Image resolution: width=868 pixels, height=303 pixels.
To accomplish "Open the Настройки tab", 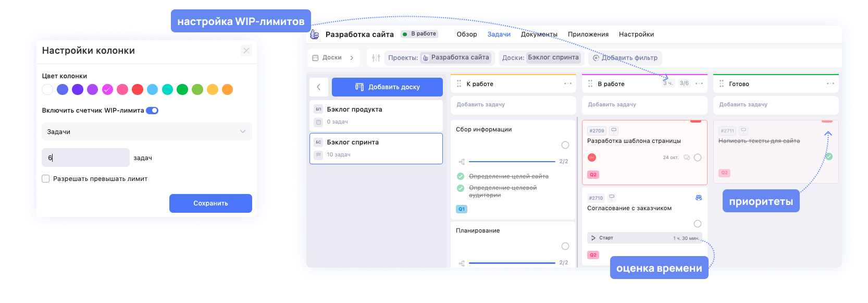I will [637, 34].
